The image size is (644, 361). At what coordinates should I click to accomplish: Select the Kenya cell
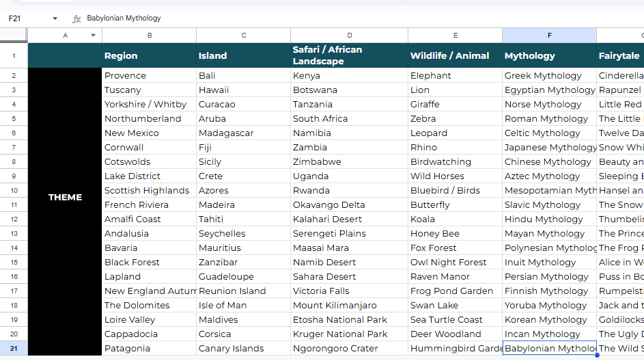point(350,76)
